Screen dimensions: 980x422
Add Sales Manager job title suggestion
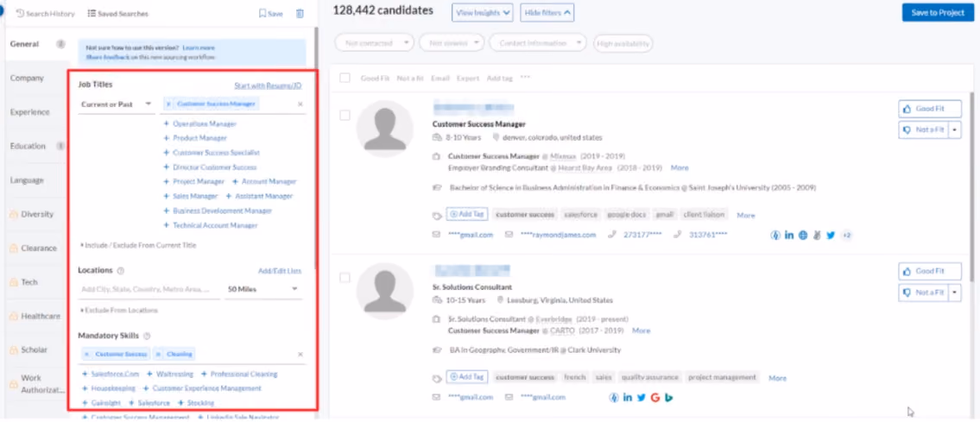(191, 196)
